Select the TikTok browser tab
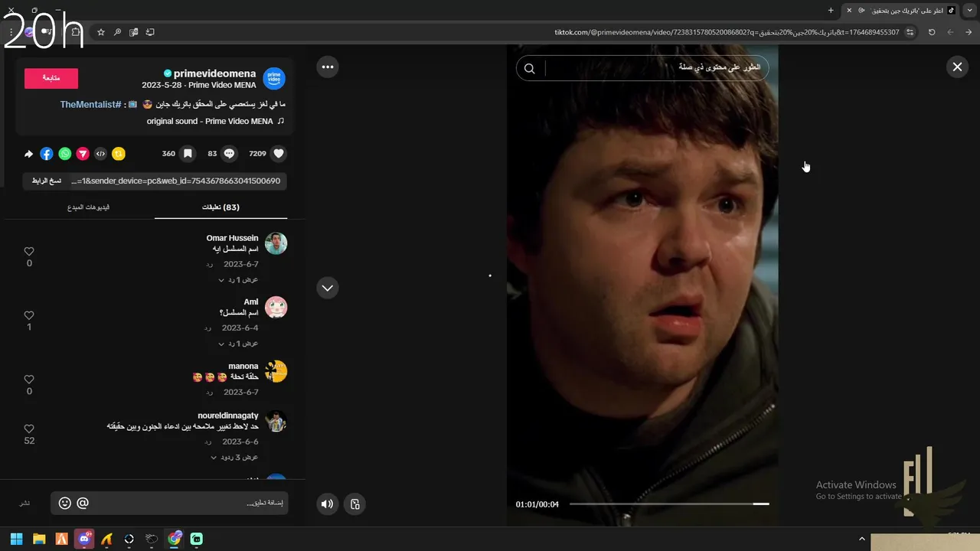The height and width of the screenshot is (551, 980). [901, 10]
